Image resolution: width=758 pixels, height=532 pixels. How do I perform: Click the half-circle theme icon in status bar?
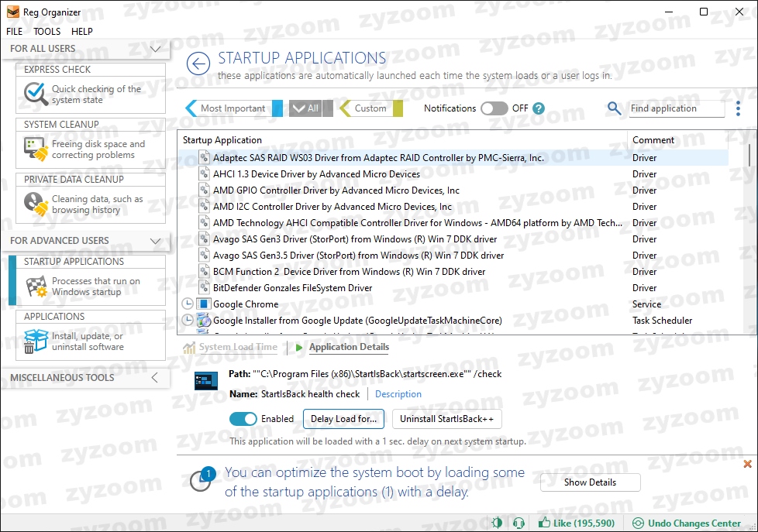497,523
